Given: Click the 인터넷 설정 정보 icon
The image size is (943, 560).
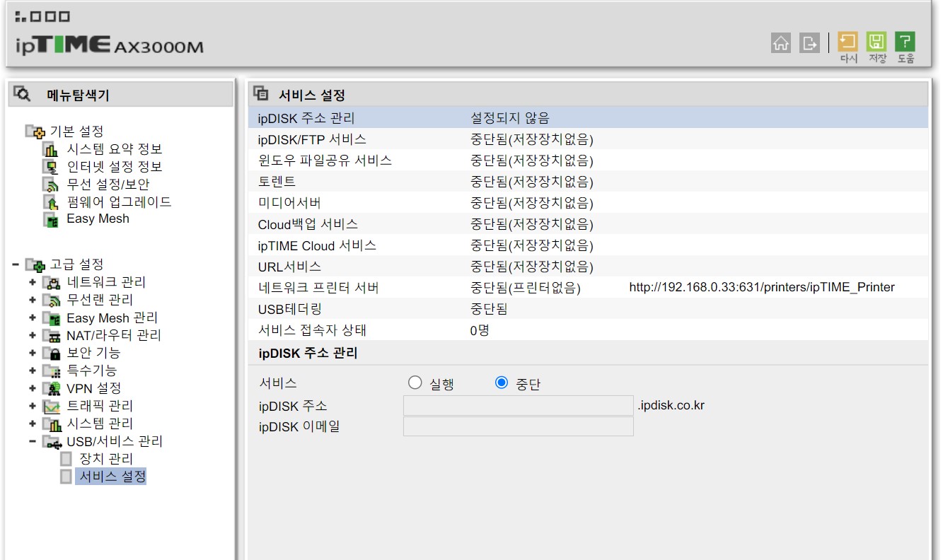Looking at the screenshot, I should (x=51, y=167).
